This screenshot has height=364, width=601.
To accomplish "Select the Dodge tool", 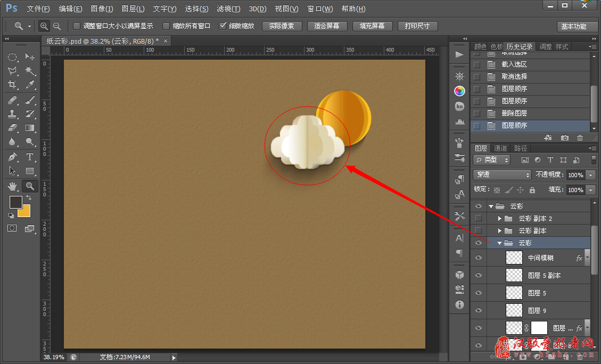I will tap(29, 142).
